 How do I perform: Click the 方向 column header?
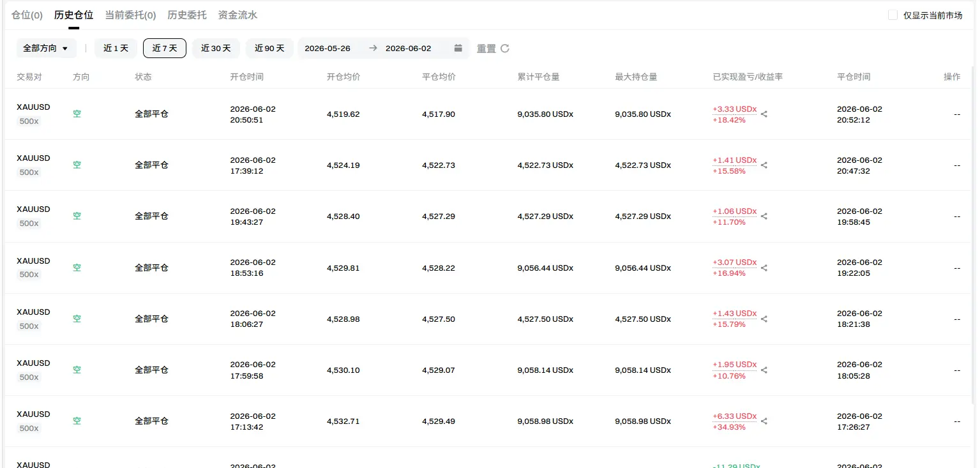(x=81, y=77)
